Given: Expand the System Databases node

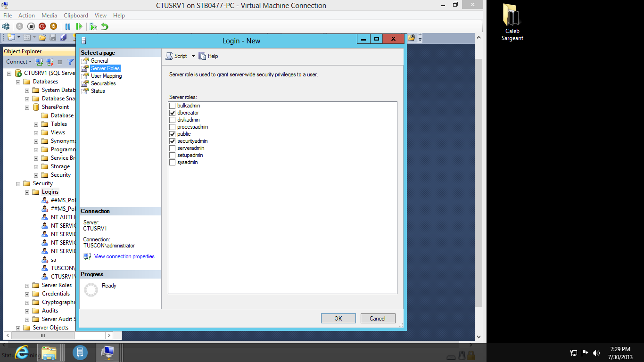Looking at the screenshot, I should 27,90.
